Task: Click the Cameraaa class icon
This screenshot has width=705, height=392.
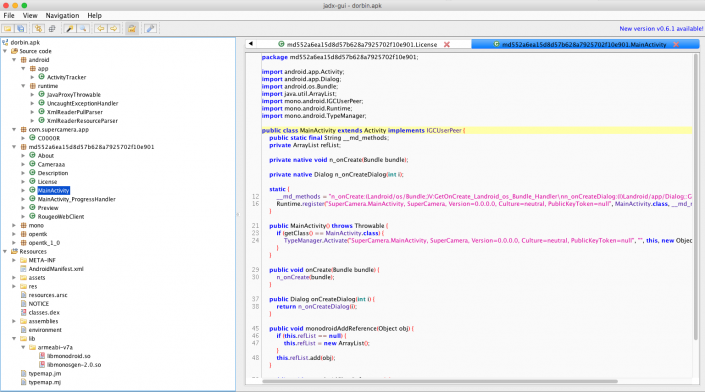Action: 32,164
